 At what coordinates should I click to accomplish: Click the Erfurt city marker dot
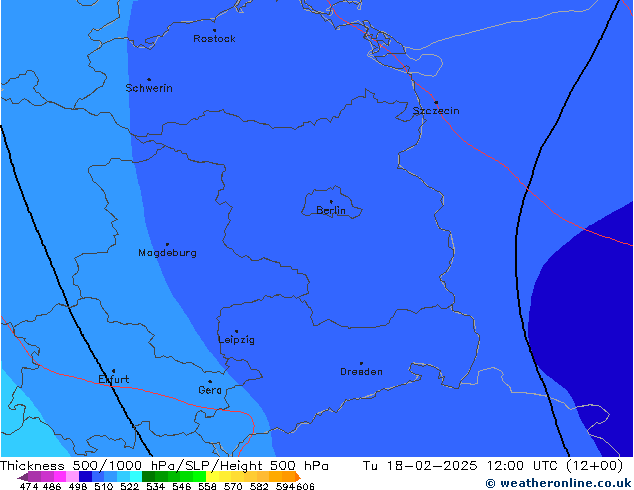pos(113,371)
